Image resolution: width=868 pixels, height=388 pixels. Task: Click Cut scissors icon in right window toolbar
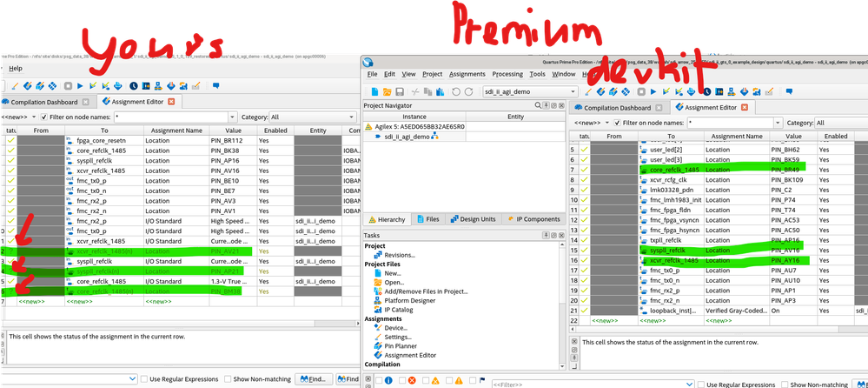[415, 91]
